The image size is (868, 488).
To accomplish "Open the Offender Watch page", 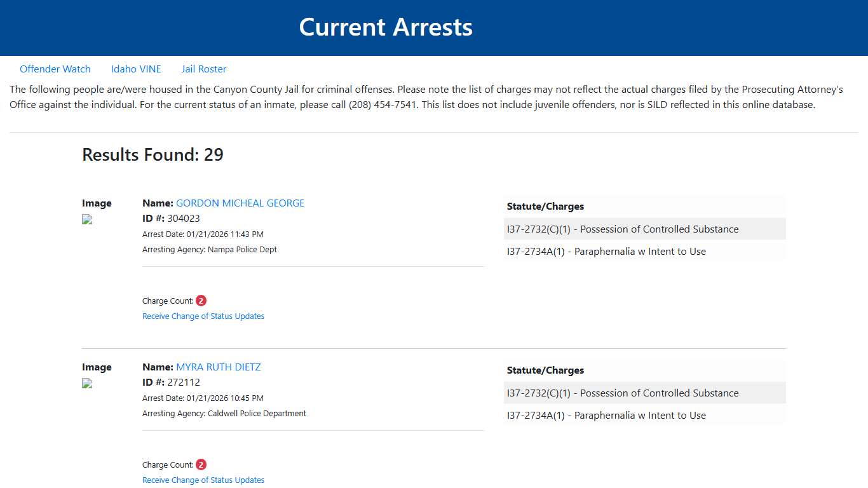I will click(55, 69).
